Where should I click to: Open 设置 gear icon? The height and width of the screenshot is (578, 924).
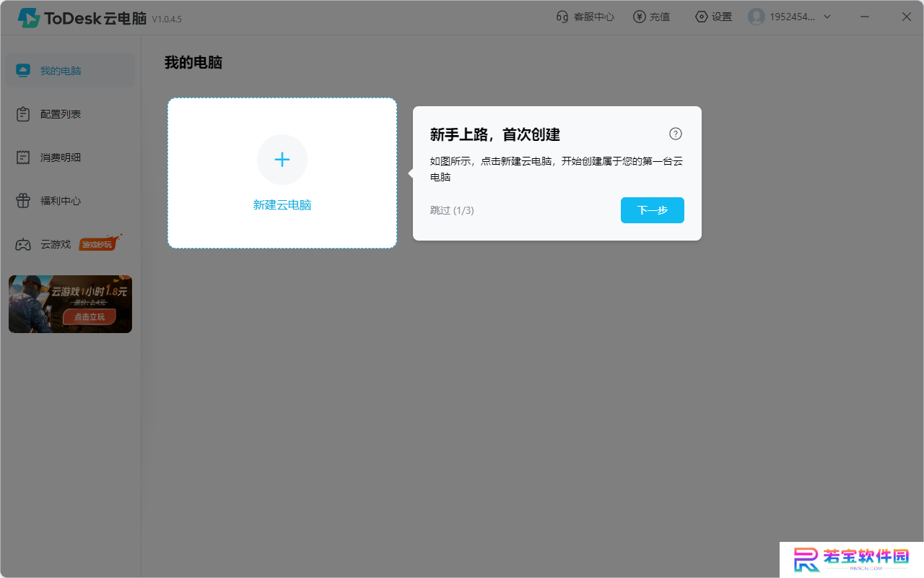(701, 17)
